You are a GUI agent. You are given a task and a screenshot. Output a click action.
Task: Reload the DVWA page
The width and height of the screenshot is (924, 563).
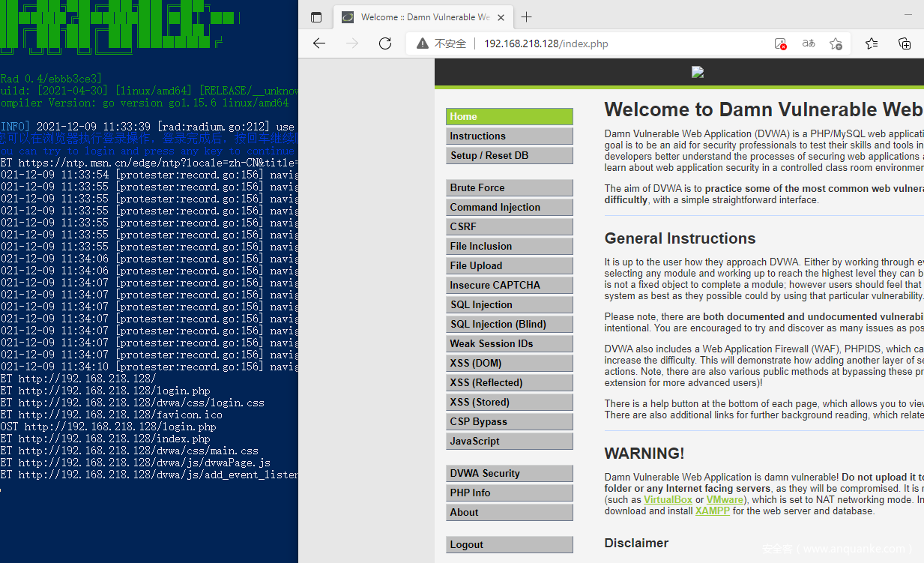point(385,43)
